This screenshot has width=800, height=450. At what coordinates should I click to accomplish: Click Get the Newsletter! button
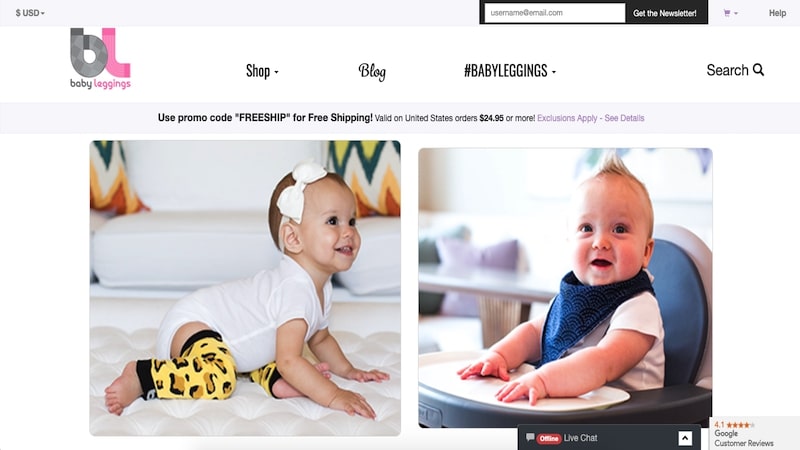(x=664, y=13)
